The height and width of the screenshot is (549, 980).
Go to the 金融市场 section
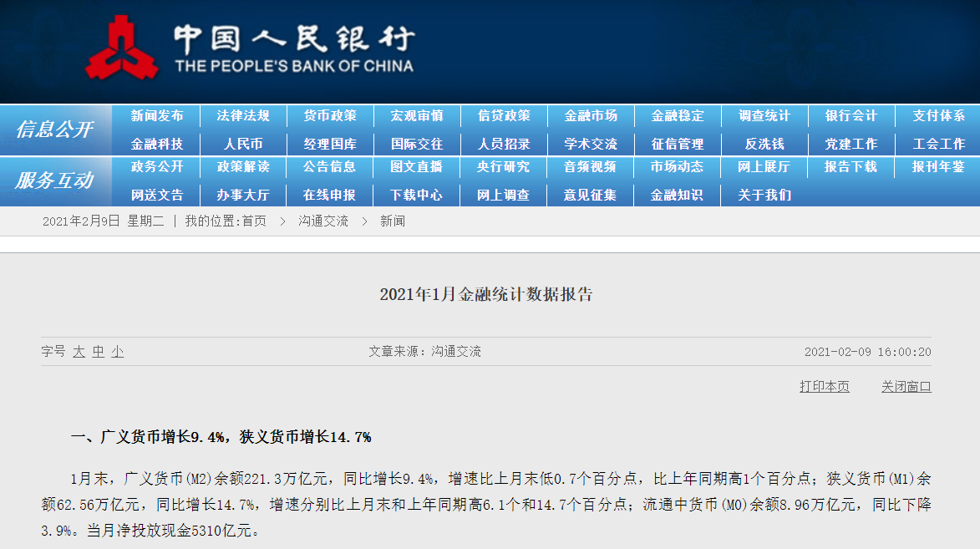point(591,116)
